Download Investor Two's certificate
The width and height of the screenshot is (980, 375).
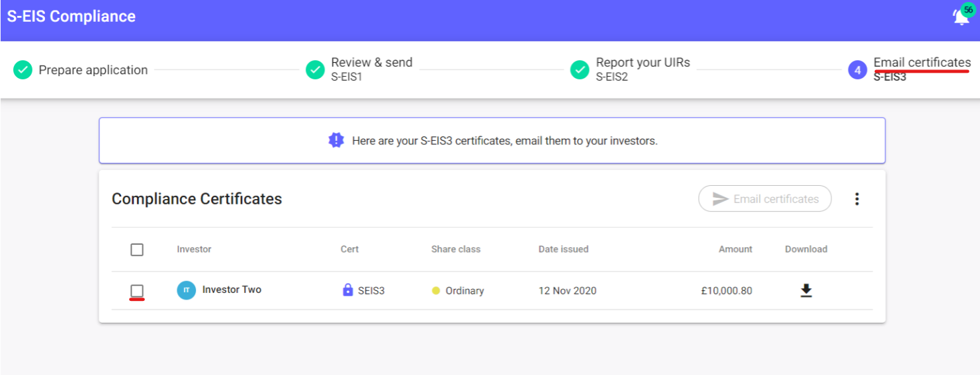(806, 290)
